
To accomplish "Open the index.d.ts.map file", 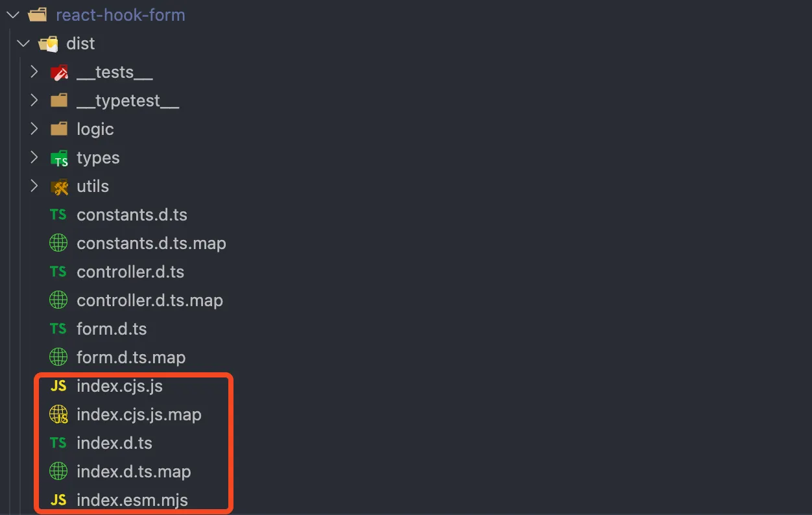I will tap(134, 472).
